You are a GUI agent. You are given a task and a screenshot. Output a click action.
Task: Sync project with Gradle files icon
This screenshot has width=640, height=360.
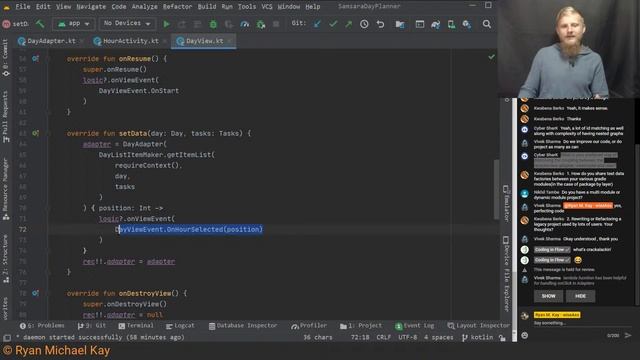click(x=436, y=24)
